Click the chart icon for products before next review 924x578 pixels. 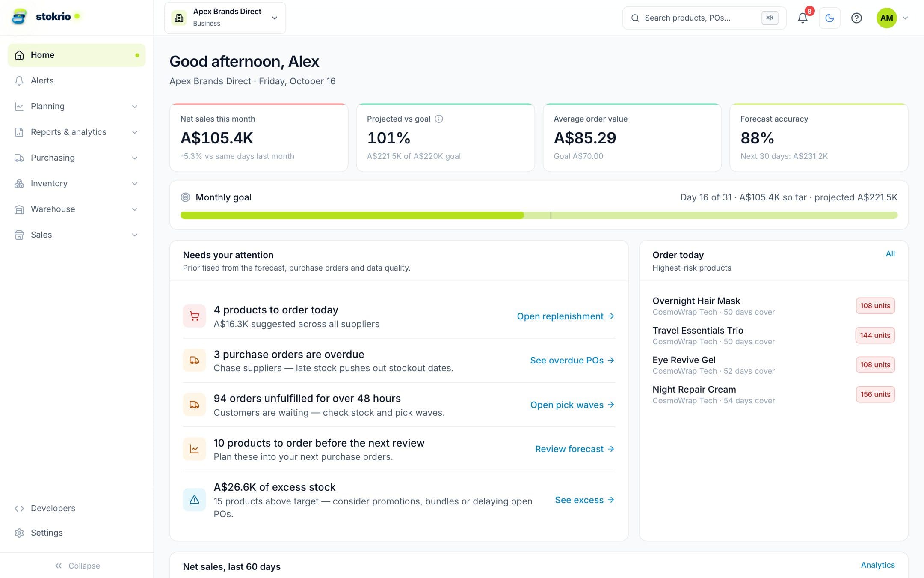click(x=194, y=449)
